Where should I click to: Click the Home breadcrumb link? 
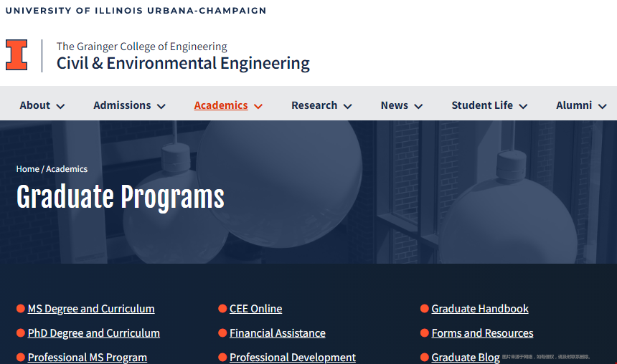click(27, 169)
